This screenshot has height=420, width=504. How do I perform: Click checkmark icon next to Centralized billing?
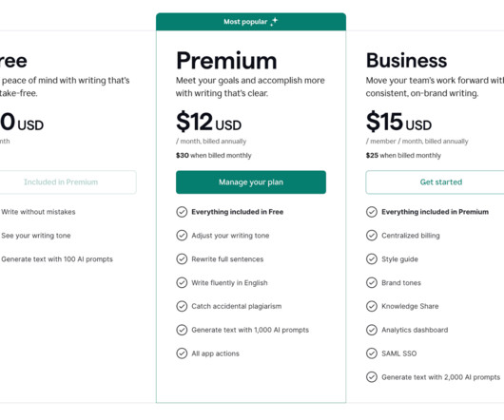pyautogui.click(x=372, y=236)
